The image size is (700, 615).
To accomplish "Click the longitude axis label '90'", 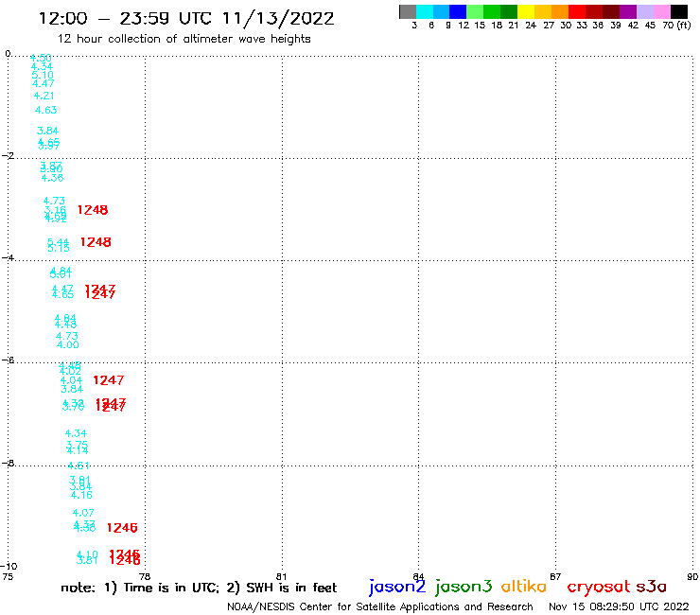I will pos(692,576).
